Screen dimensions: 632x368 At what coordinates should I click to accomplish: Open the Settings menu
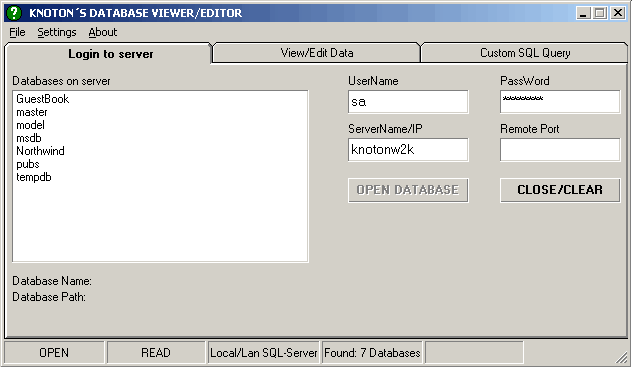(57, 32)
